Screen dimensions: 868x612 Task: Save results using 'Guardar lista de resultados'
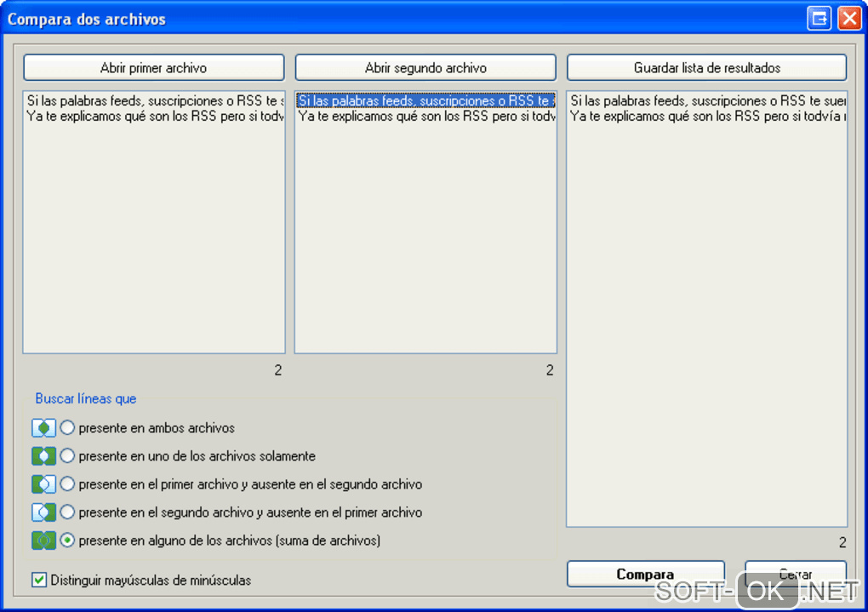point(707,67)
